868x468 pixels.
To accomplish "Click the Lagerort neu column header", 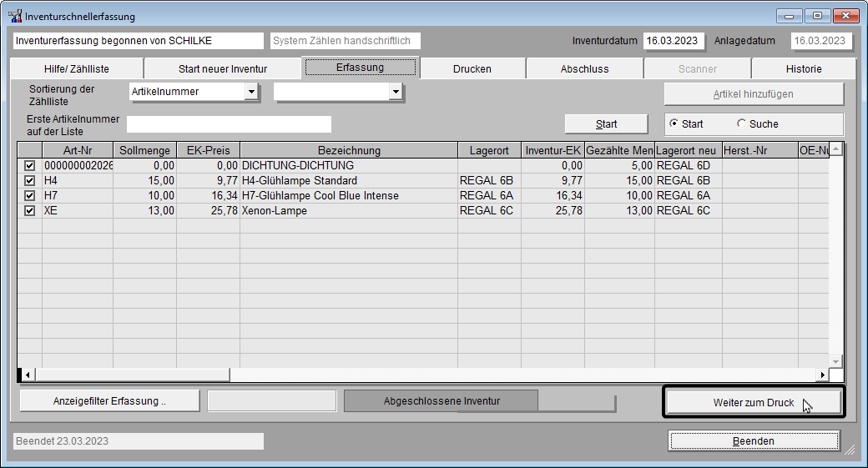I will (x=689, y=150).
